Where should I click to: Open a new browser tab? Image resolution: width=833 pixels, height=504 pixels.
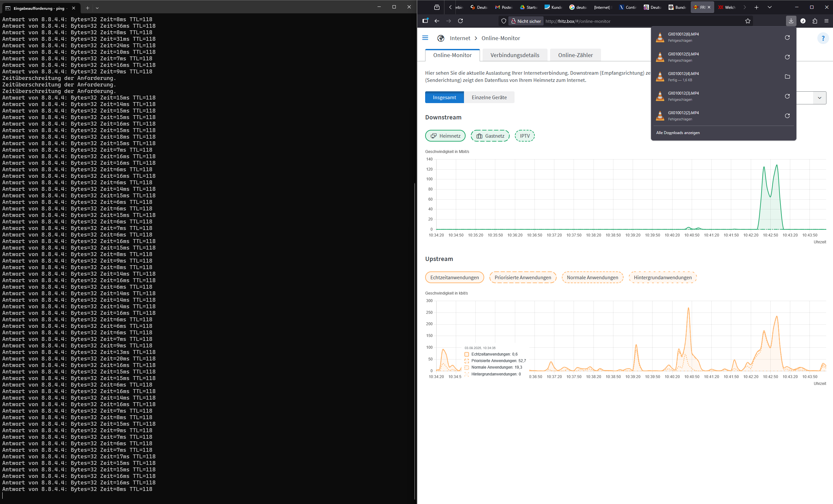[x=756, y=7]
